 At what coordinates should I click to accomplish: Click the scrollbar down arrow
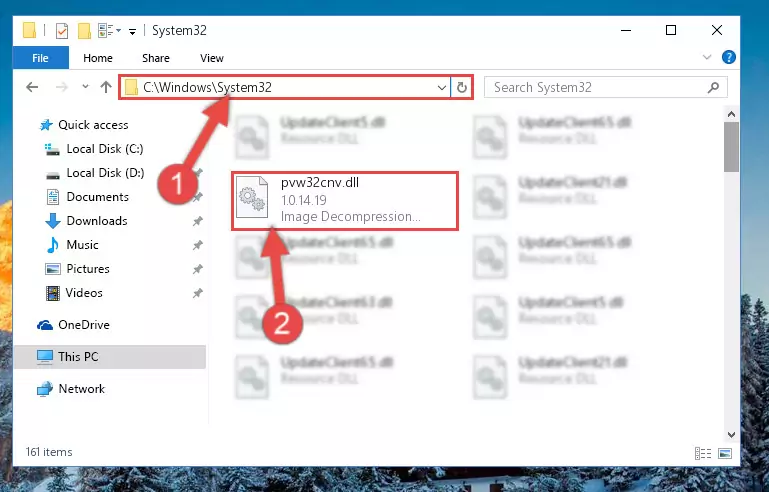(731, 435)
